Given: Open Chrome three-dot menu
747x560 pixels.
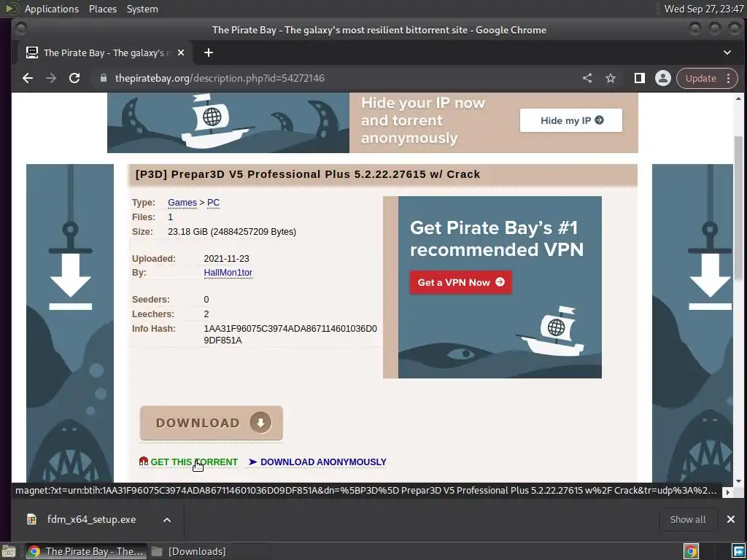Looking at the screenshot, I should (x=729, y=78).
